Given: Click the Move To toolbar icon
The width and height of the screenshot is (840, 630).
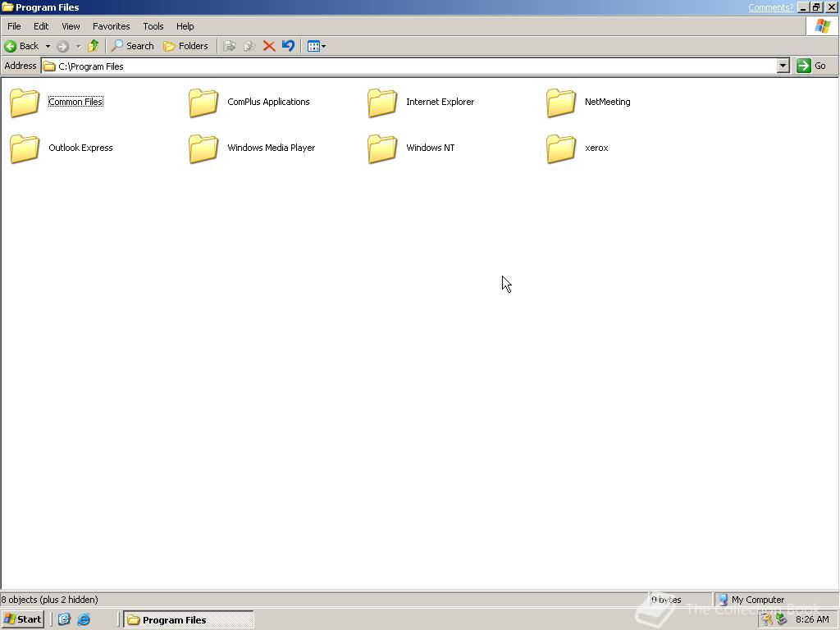Looking at the screenshot, I should [230, 46].
